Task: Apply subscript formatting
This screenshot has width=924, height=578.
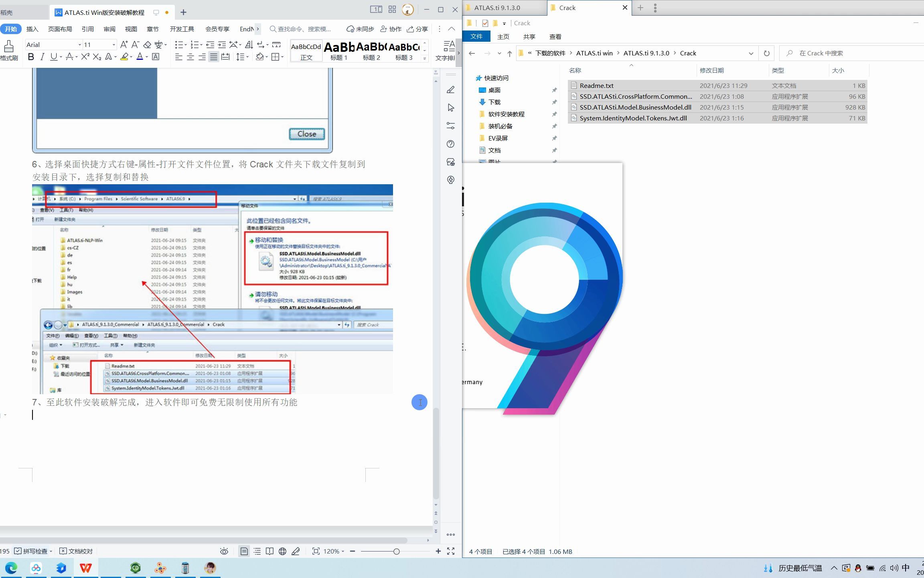Action: coord(97,57)
